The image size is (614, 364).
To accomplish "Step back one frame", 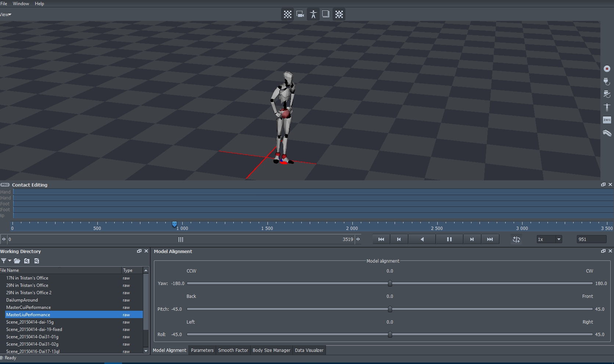I will coord(399,239).
